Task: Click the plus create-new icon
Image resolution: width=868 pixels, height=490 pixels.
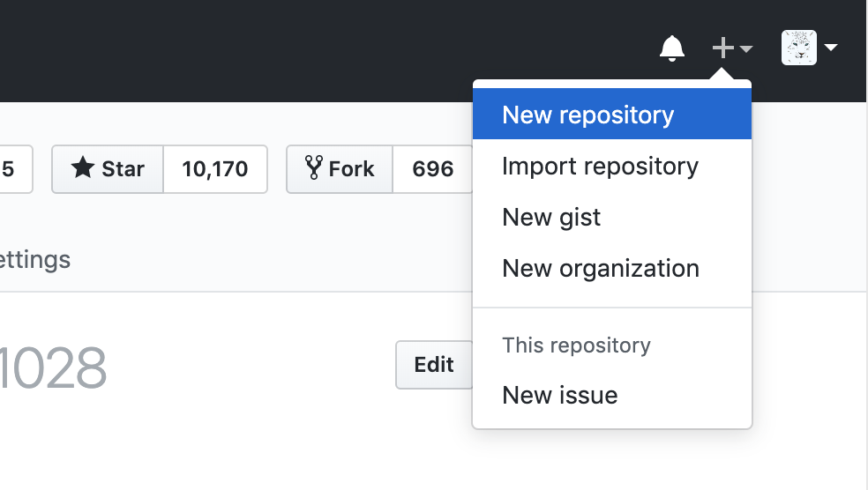Action: click(722, 48)
